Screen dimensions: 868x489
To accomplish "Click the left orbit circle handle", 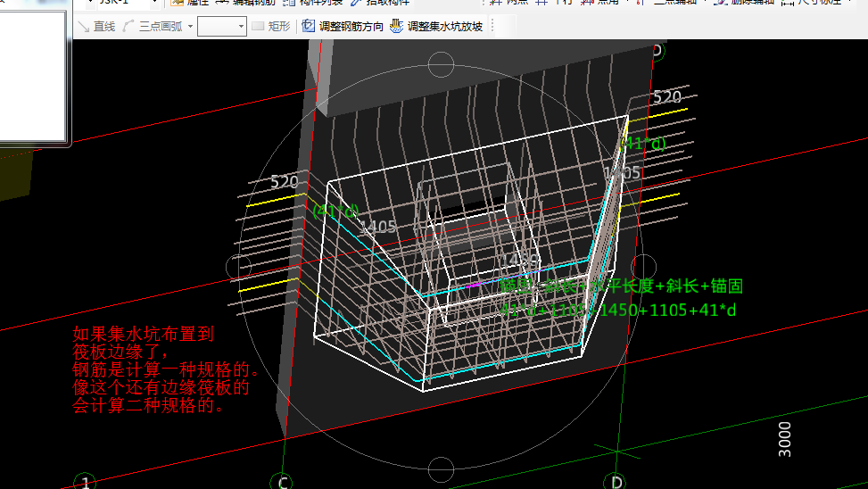I will pos(239,267).
